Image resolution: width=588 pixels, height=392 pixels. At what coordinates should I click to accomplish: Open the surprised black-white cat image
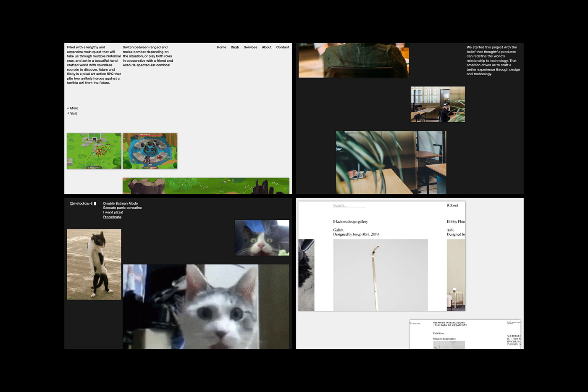click(262, 238)
